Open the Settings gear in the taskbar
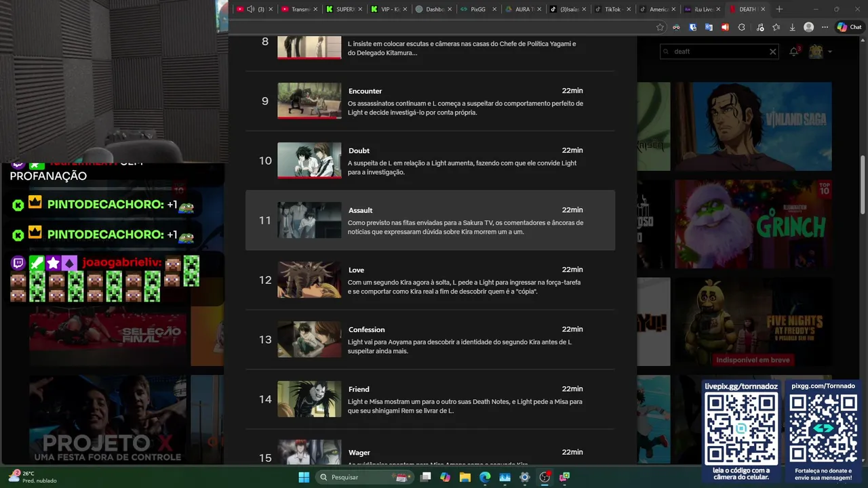This screenshot has width=868, height=488. click(x=524, y=477)
